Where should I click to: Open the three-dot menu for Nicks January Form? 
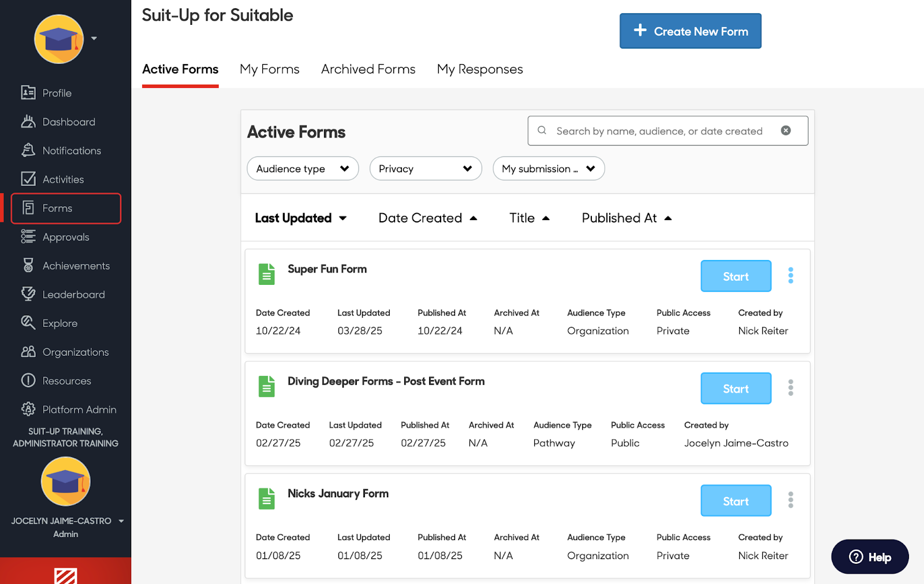pyautogui.click(x=791, y=500)
